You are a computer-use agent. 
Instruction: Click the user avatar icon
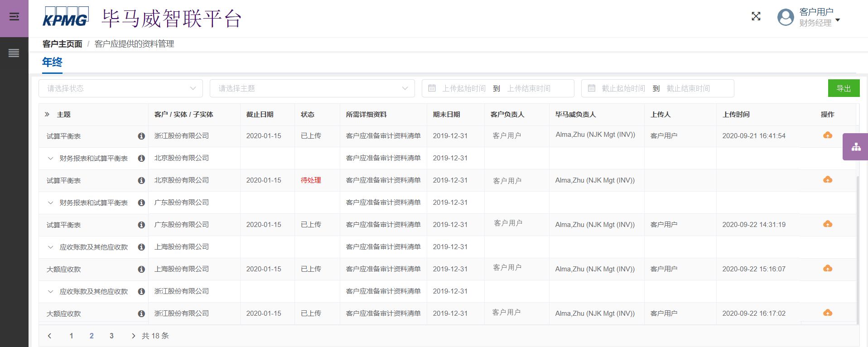[x=785, y=18]
